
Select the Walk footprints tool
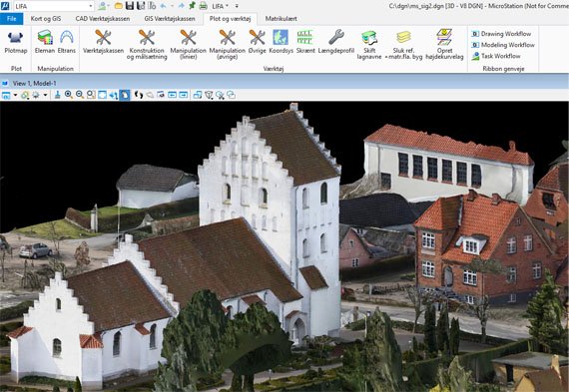(139, 95)
